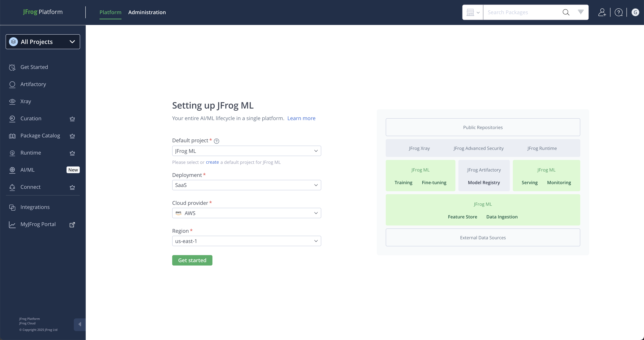Click the Serving label in diagram
Screen dimensions: 644x340
pyautogui.click(x=530, y=183)
